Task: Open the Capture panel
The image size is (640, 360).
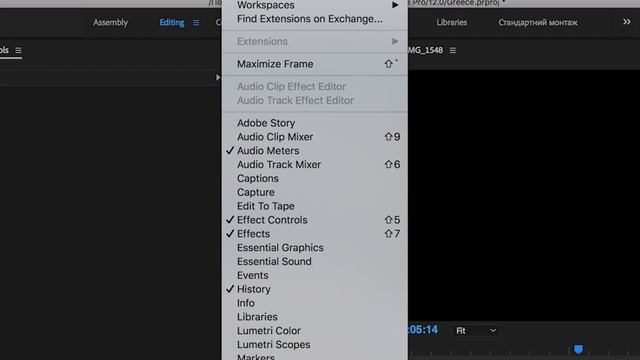Action: (x=315, y=192)
